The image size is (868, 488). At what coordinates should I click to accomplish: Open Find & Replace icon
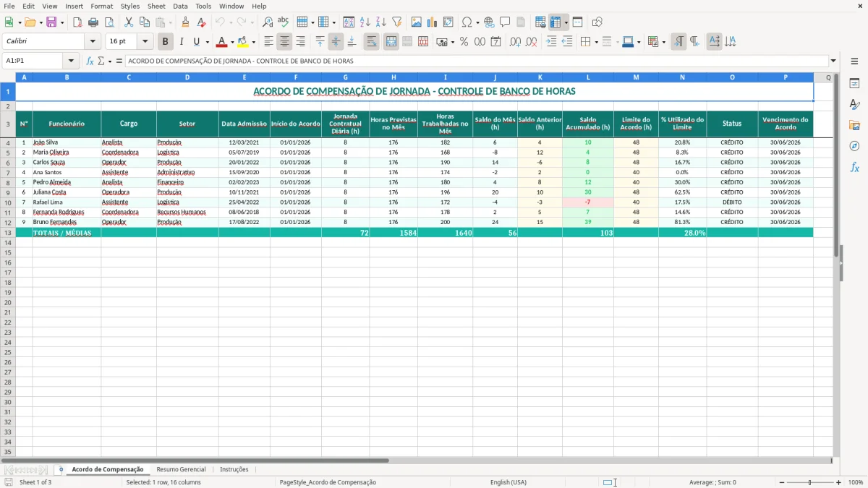(268, 22)
